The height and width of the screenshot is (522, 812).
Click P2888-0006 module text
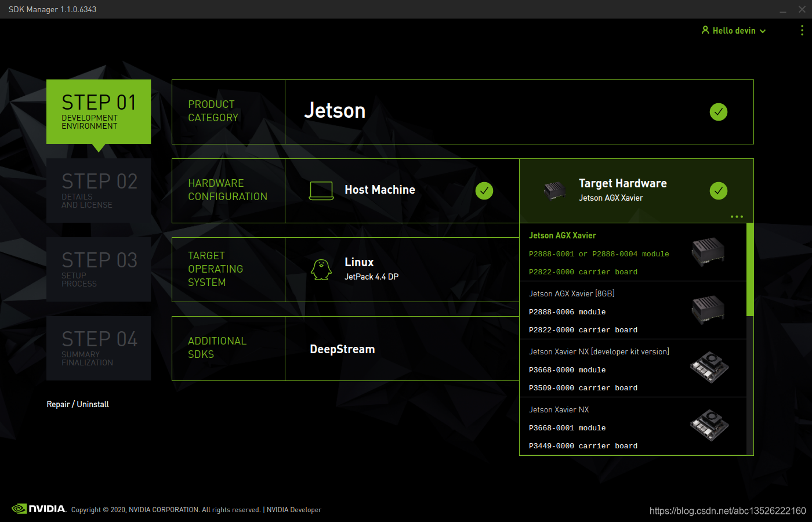[x=567, y=312]
